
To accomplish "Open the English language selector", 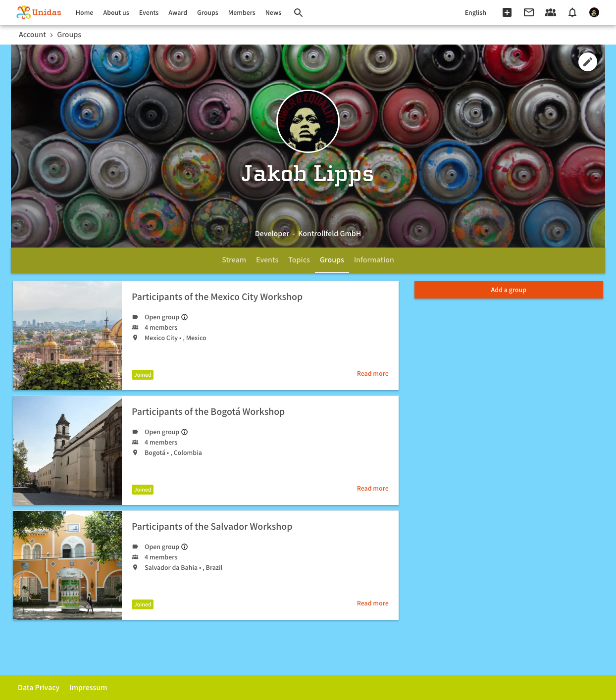I will click(x=475, y=13).
